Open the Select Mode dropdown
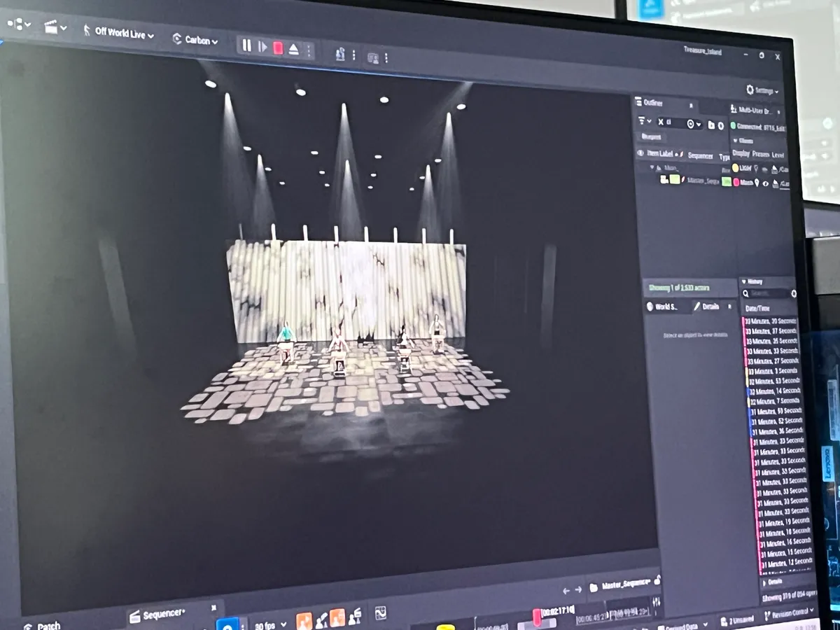840x630 pixels. coord(18,24)
